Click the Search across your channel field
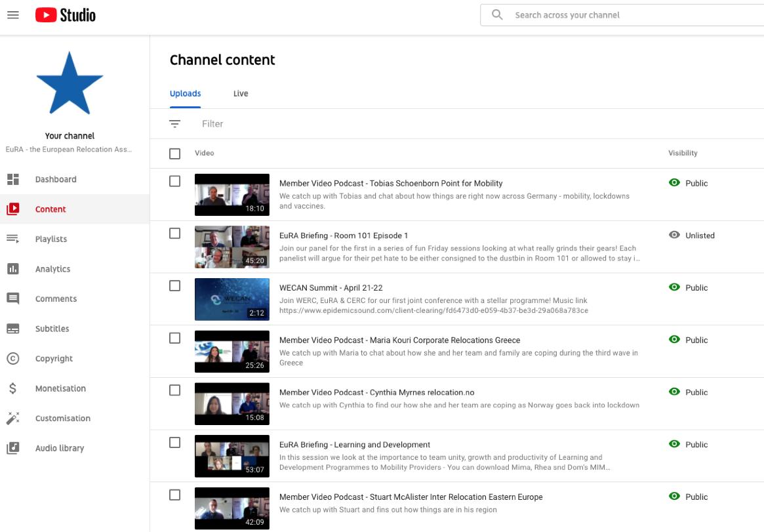The height and width of the screenshot is (532, 764). point(622,15)
